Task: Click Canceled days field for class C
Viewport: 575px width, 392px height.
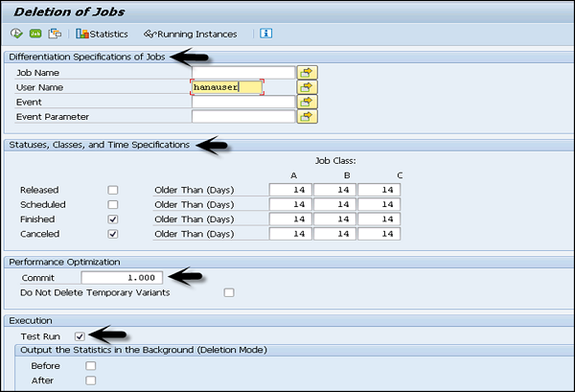Action: [x=379, y=234]
